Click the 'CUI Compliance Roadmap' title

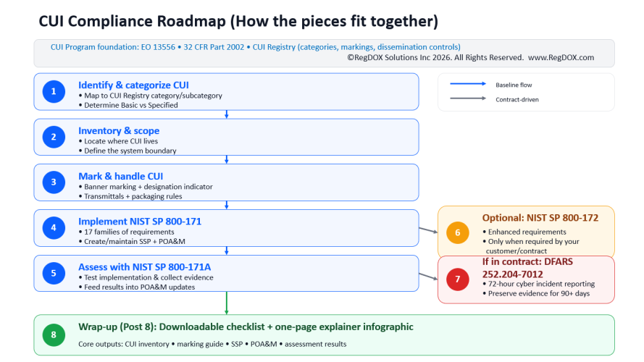click(238, 21)
